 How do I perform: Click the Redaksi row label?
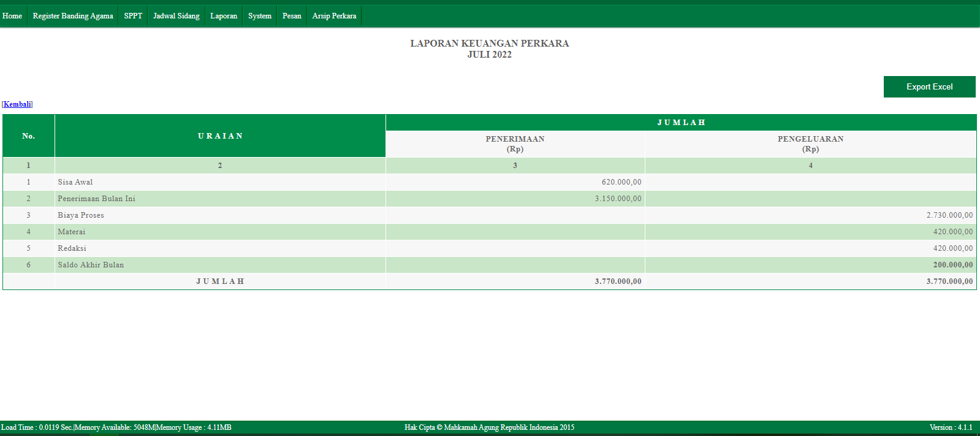72,248
